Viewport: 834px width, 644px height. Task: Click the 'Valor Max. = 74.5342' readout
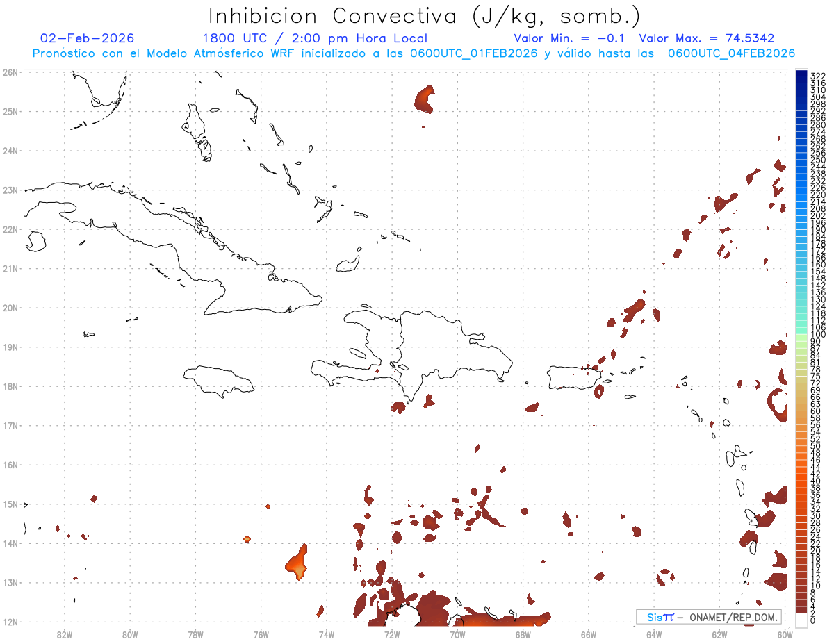click(x=706, y=38)
